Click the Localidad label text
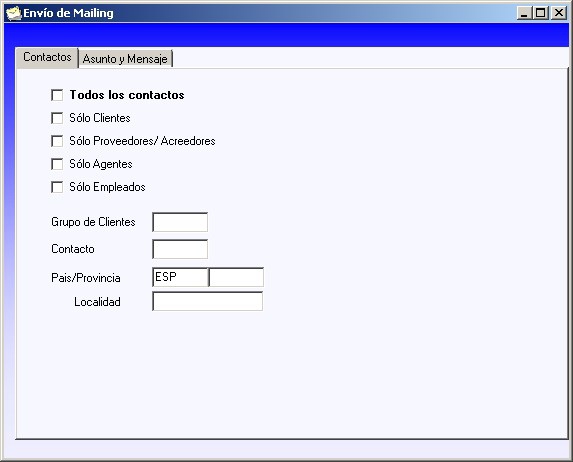The width and height of the screenshot is (573, 462). (x=97, y=302)
